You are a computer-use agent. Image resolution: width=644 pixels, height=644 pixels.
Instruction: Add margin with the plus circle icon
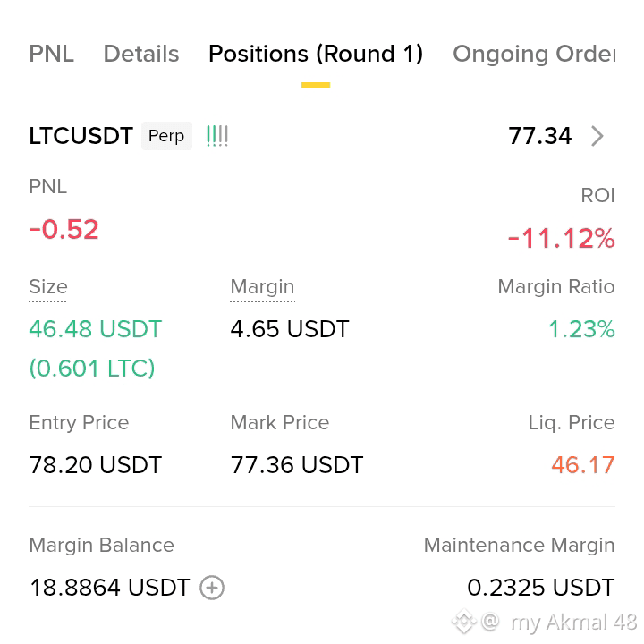212,588
